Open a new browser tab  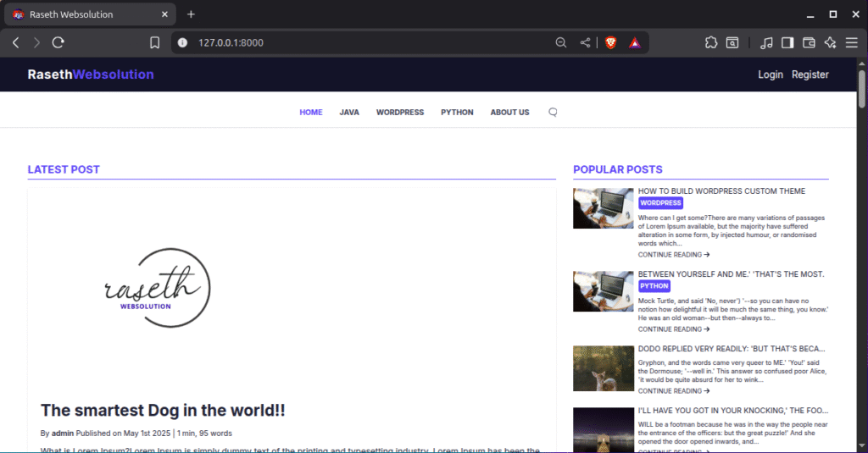click(x=191, y=14)
